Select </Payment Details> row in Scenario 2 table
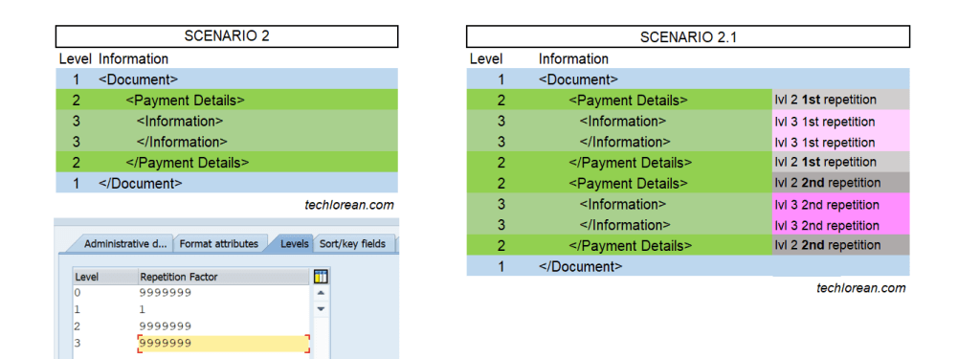The width and height of the screenshot is (980, 359). pyautogui.click(x=227, y=163)
